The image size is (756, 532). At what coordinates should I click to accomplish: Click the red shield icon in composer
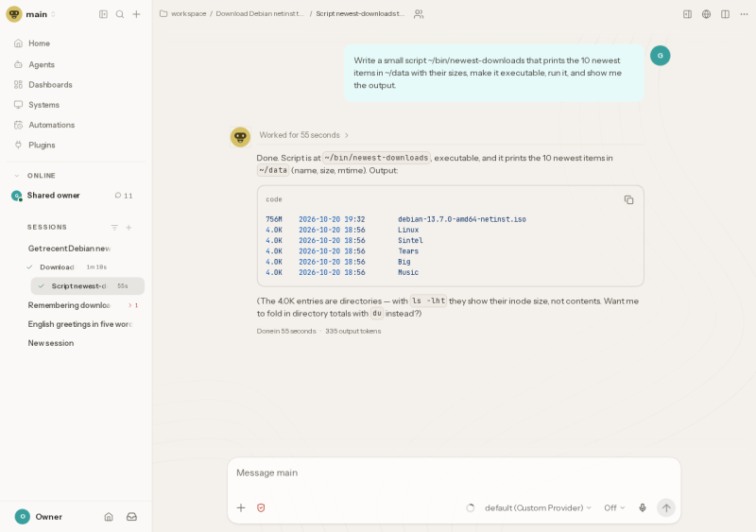[x=261, y=507]
